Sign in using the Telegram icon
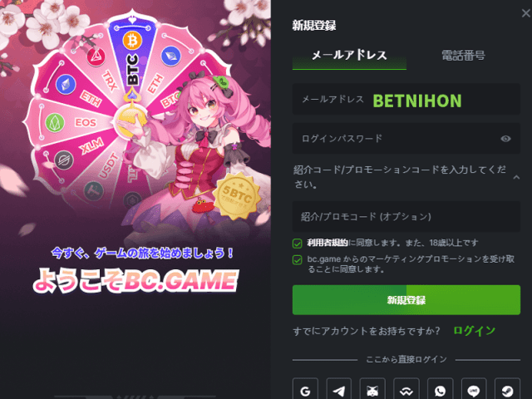Screen dimensions: 532x399 [x=339, y=390]
